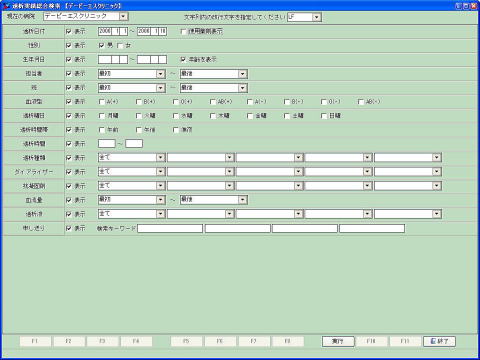Open first 全て dropdown in ダイアライザー row
480x360 pixels.
pyautogui.click(x=161, y=172)
